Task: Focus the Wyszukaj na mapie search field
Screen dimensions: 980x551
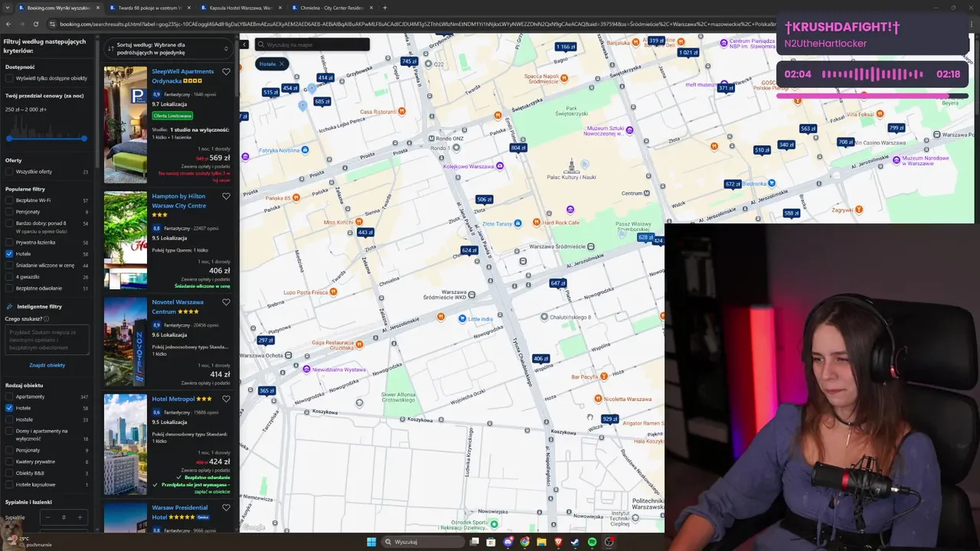Action: pos(312,44)
